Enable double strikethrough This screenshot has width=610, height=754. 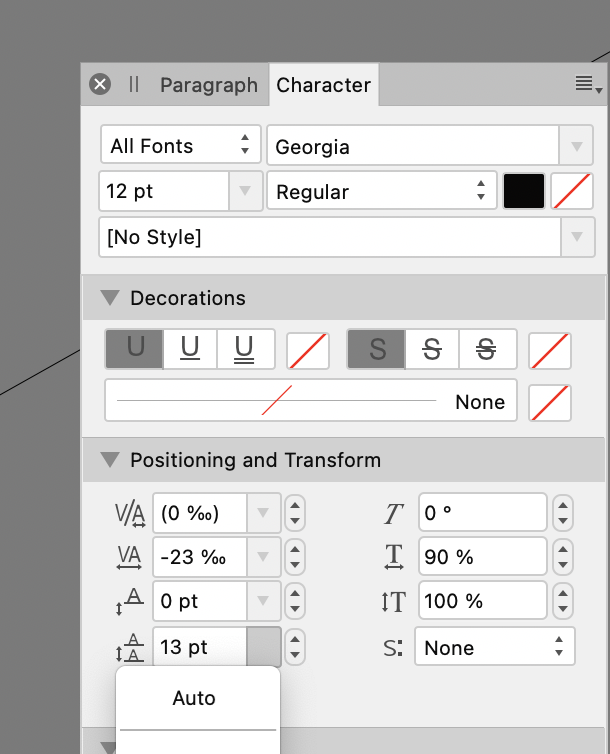(487, 349)
